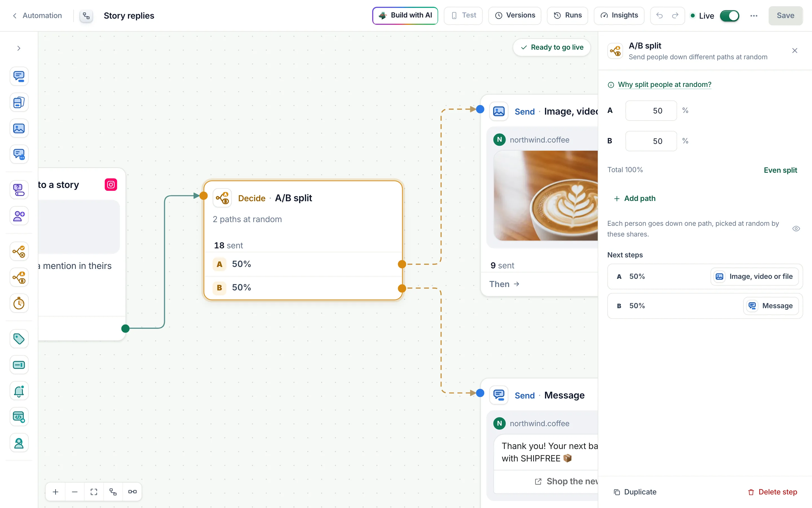Click the flow icon beside Story replies title
Image resolution: width=812 pixels, height=508 pixels.
(x=86, y=16)
